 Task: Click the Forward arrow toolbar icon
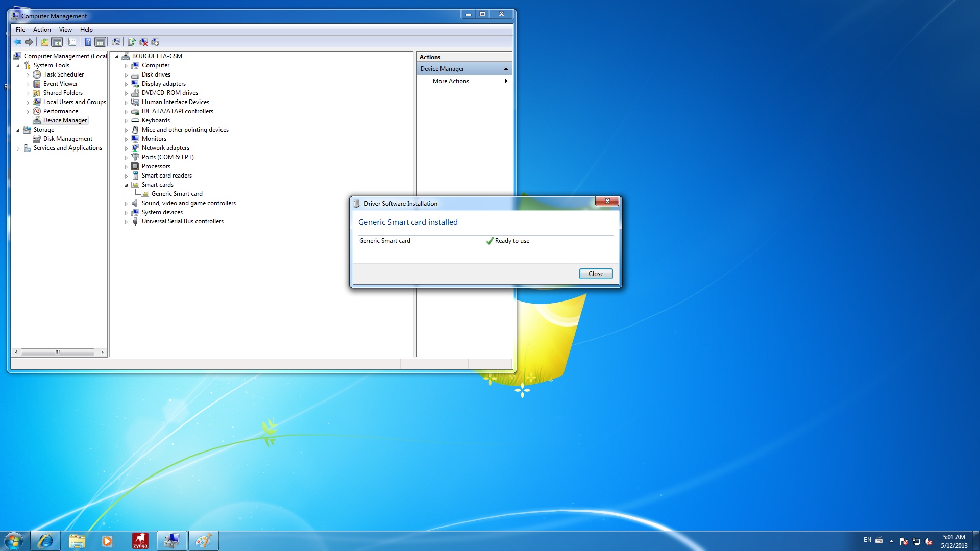click(x=29, y=42)
